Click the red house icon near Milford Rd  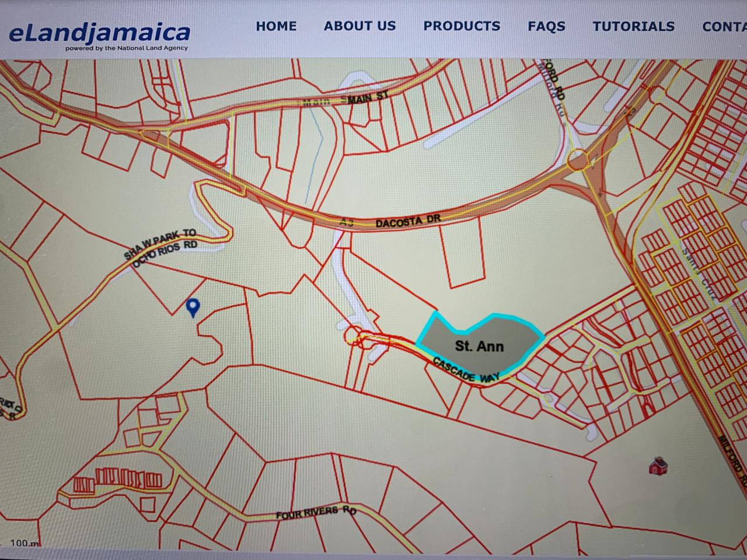(659, 466)
